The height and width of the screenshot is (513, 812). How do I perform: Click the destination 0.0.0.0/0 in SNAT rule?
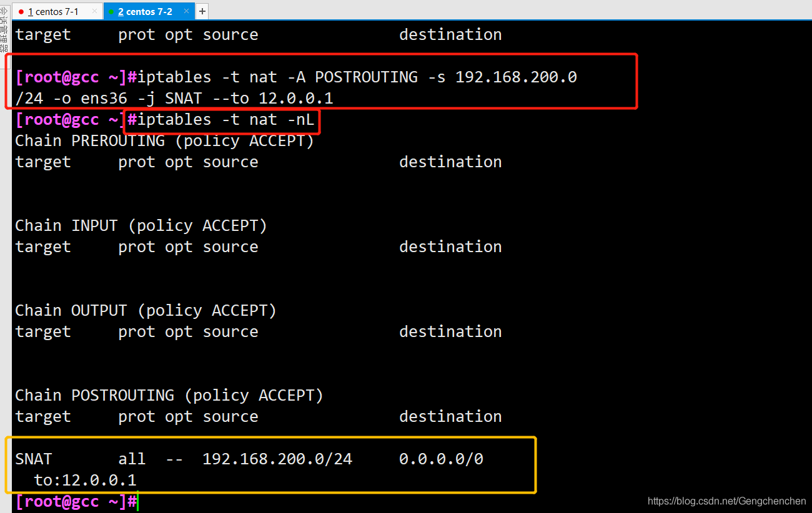click(x=442, y=459)
